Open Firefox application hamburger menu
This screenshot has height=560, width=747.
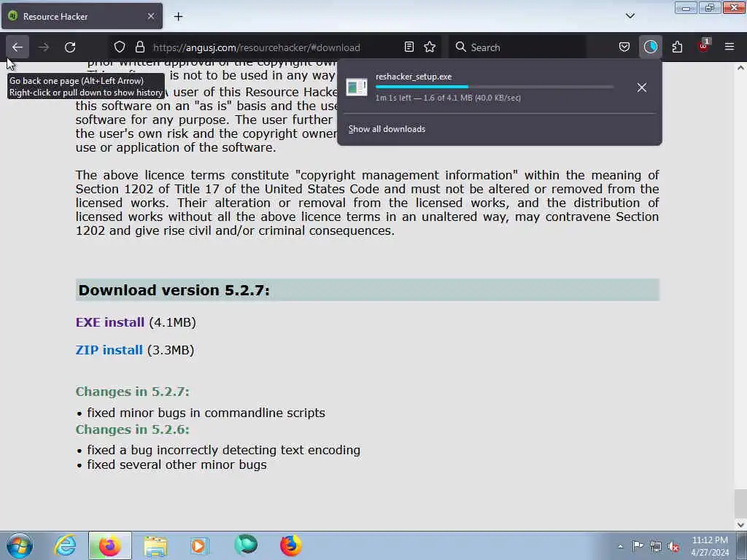coord(729,47)
